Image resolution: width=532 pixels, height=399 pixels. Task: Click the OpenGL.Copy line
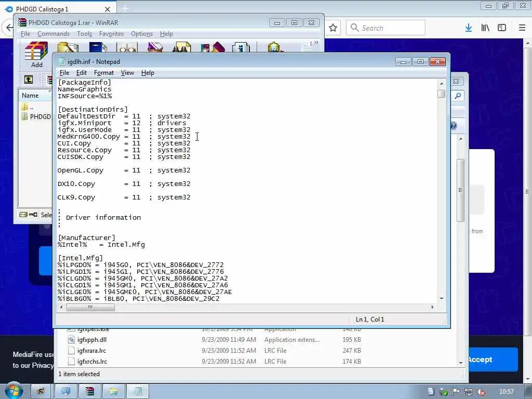[x=124, y=170]
